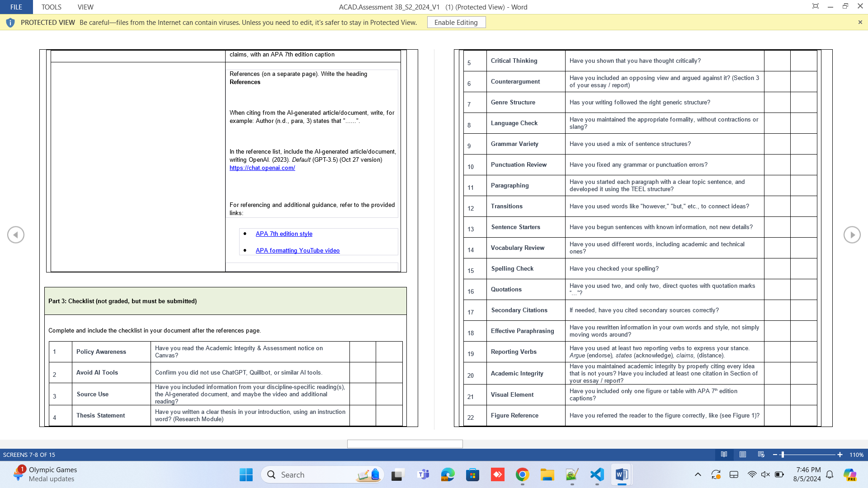
Task: Click inside the Windows Search box
Action: pyautogui.click(x=322, y=475)
